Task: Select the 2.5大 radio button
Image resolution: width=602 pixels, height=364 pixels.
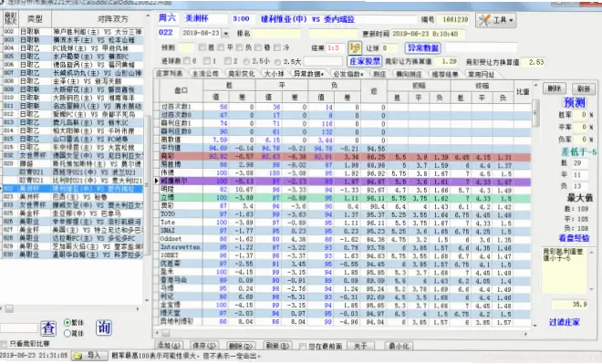Action: coord(277,61)
